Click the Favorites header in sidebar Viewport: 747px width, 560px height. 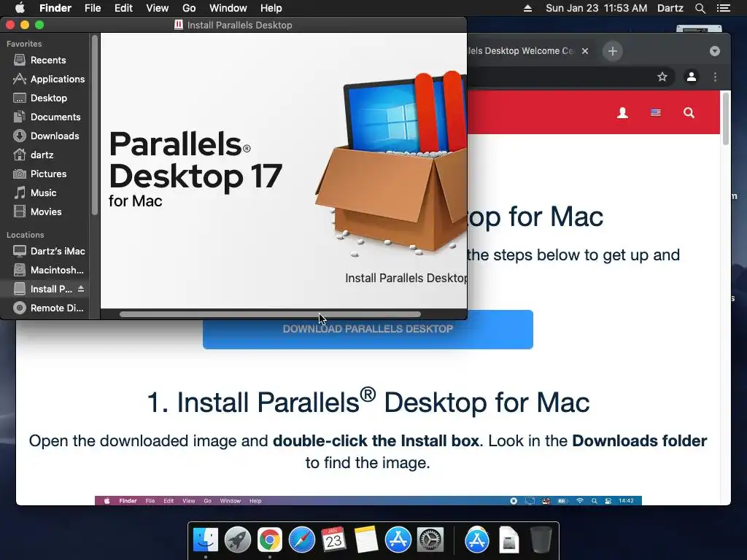coord(24,44)
